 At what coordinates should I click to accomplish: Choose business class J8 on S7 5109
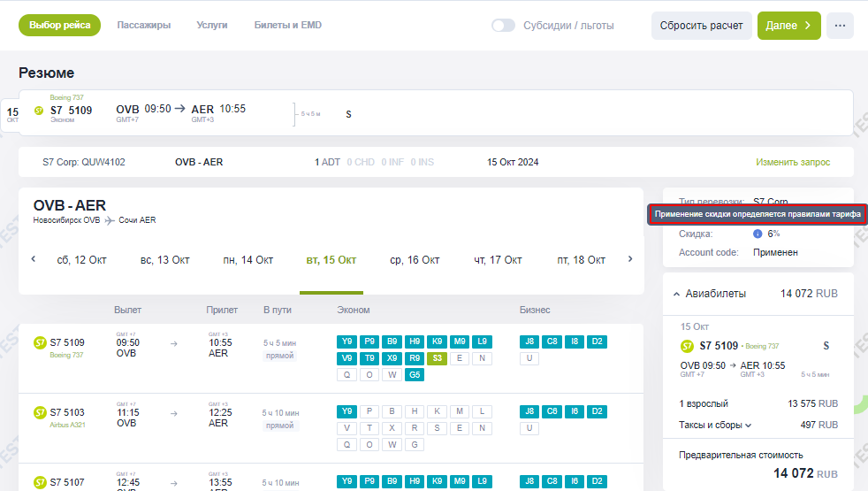[529, 341]
